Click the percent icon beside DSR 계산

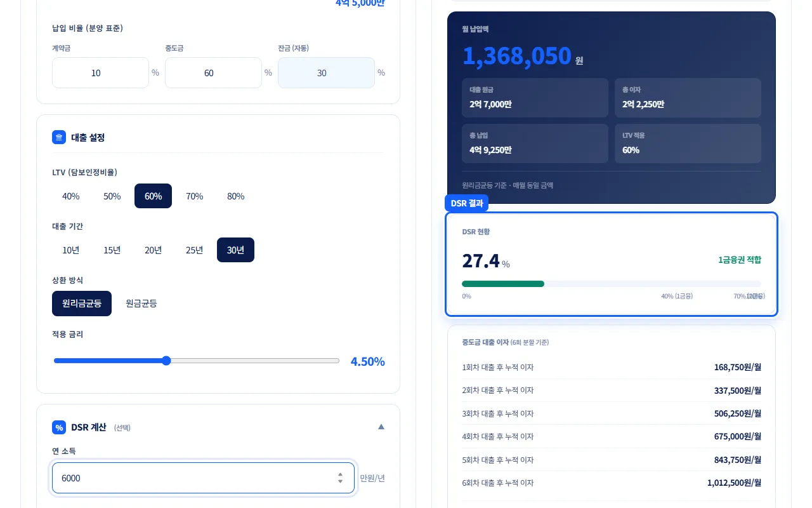59,427
